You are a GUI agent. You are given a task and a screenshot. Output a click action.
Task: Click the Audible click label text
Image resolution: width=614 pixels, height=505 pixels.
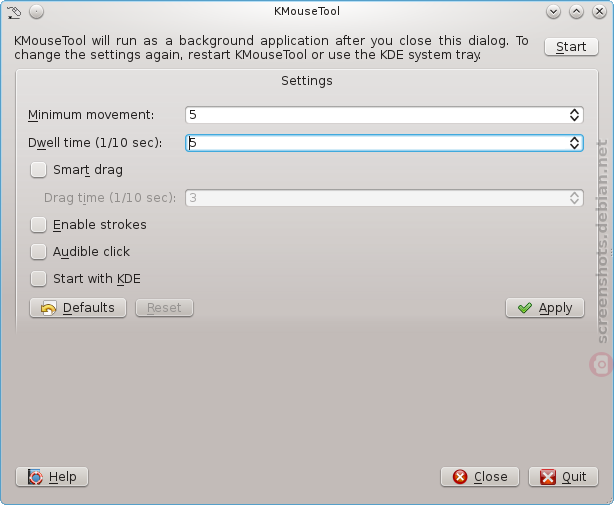coord(91,252)
